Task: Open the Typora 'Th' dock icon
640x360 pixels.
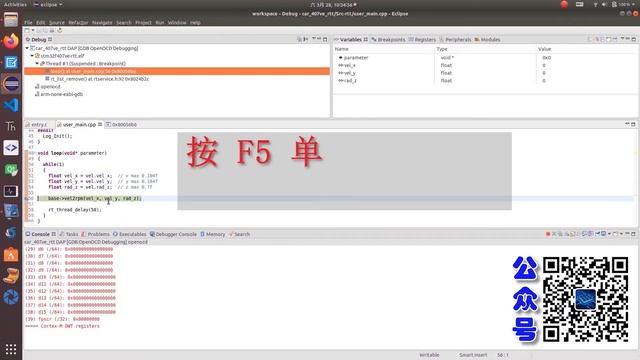Action: click(x=11, y=127)
